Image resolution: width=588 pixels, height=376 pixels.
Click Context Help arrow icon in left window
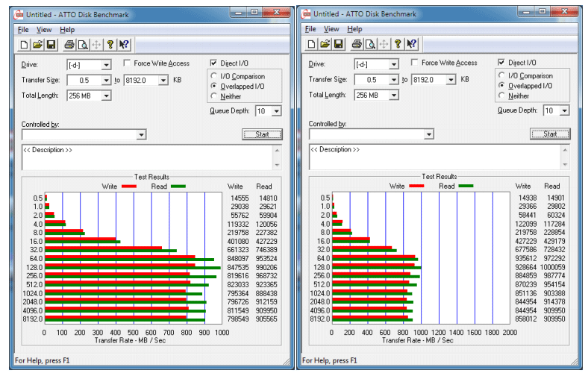click(x=124, y=45)
